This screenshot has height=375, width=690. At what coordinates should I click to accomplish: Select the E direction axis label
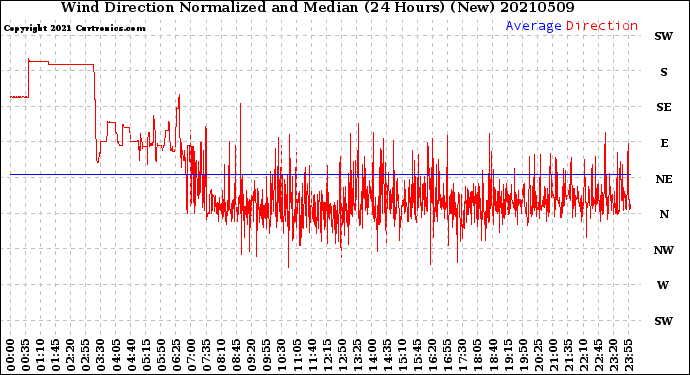coord(664,143)
